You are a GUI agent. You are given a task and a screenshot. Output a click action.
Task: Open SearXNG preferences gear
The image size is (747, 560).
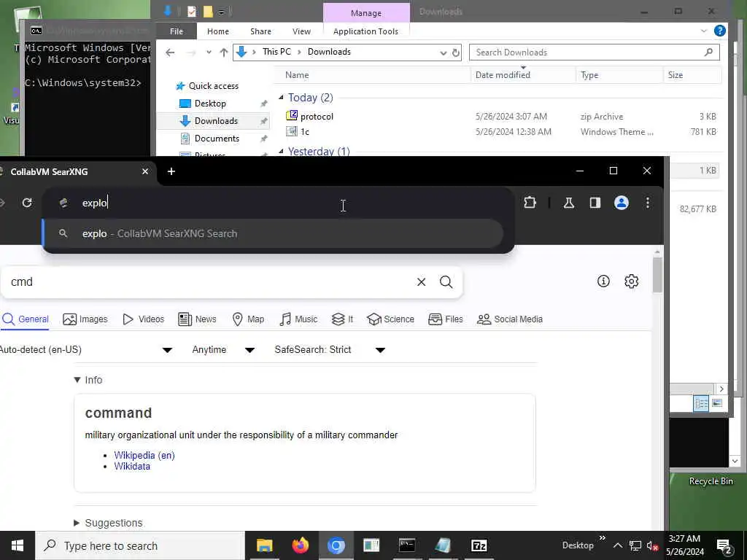point(631,281)
